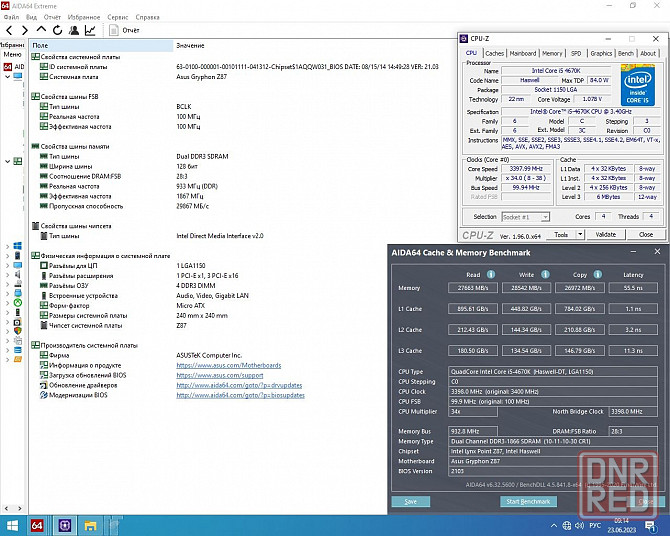Screen dimensions: 670x536
Task: Open the Сервис menu
Action: [117, 17]
